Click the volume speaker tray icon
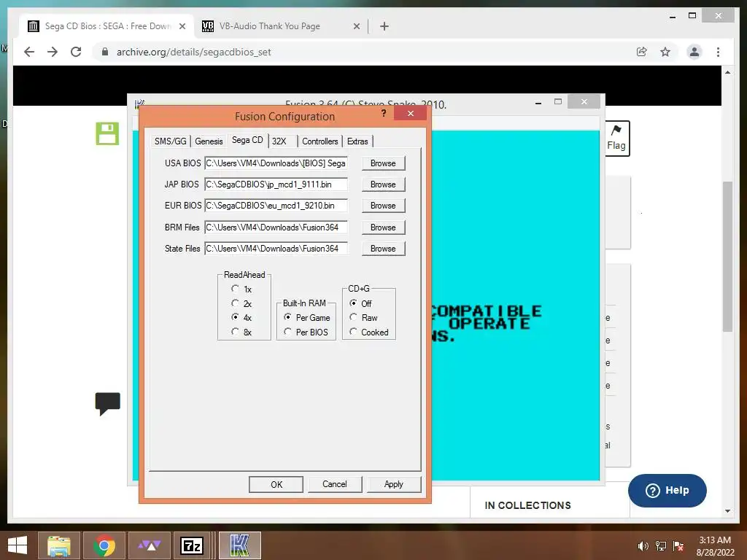The height and width of the screenshot is (560, 747). tap(643, 546)
